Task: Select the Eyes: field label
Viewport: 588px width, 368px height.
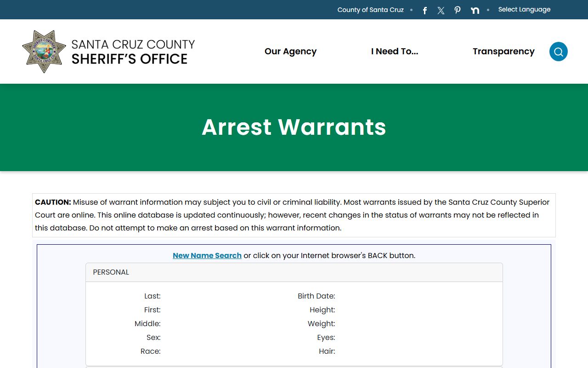Action: 326,337
